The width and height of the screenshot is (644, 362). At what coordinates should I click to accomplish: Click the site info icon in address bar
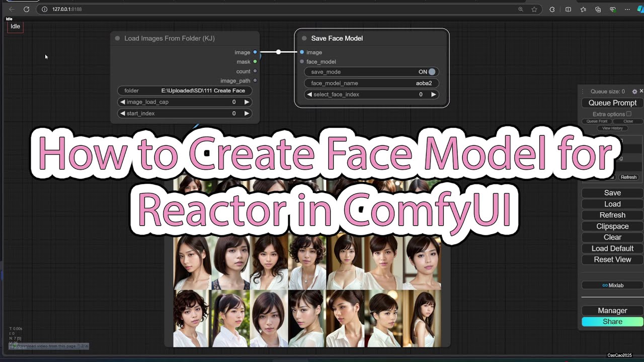tap(44, 9)
